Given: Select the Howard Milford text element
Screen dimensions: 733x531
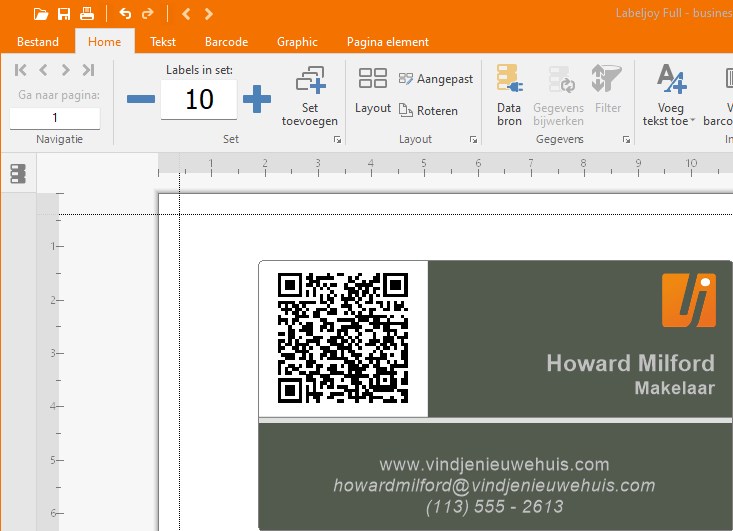Looking at the screenshot, I should click(x=630, y=363).
